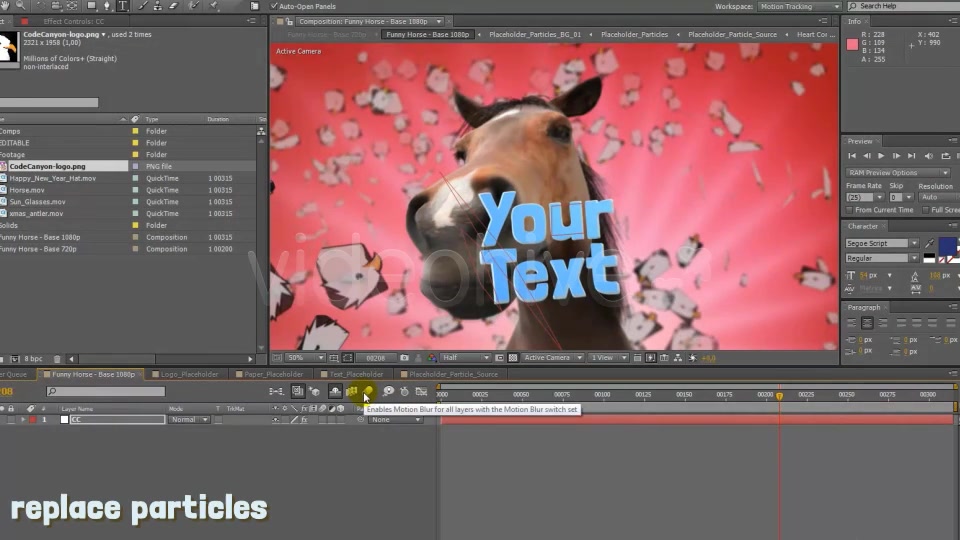Screen dimensions: 960x540
Task: Click the timeline layer search field
Action: (105, 391)
